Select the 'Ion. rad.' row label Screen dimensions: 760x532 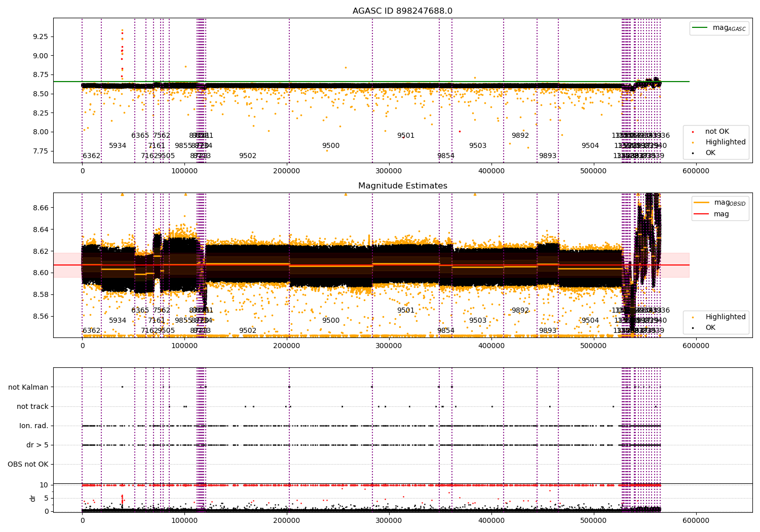[34, 426]
